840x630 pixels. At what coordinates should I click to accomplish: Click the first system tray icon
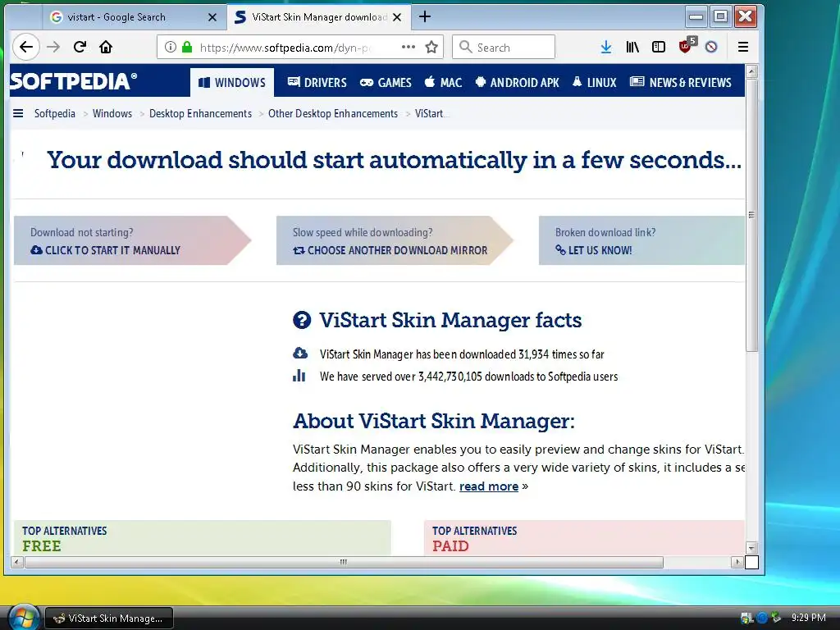746,618
